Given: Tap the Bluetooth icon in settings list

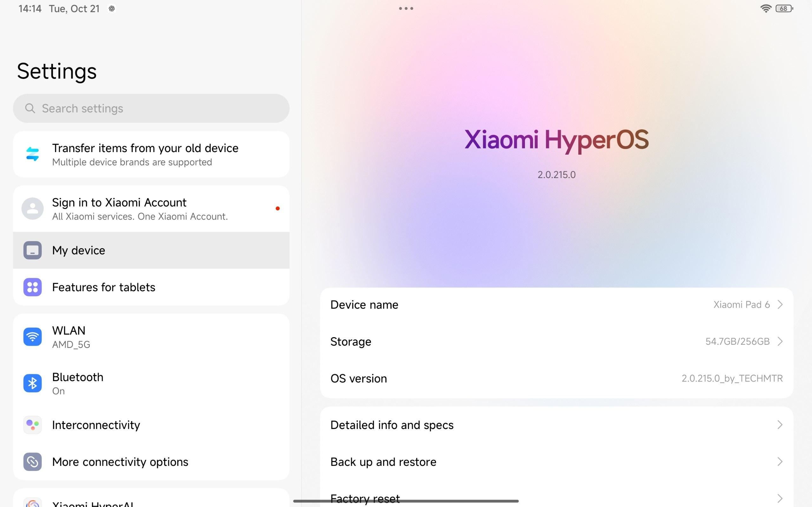Looking at the screenshot, I should [x=33, y=383].
